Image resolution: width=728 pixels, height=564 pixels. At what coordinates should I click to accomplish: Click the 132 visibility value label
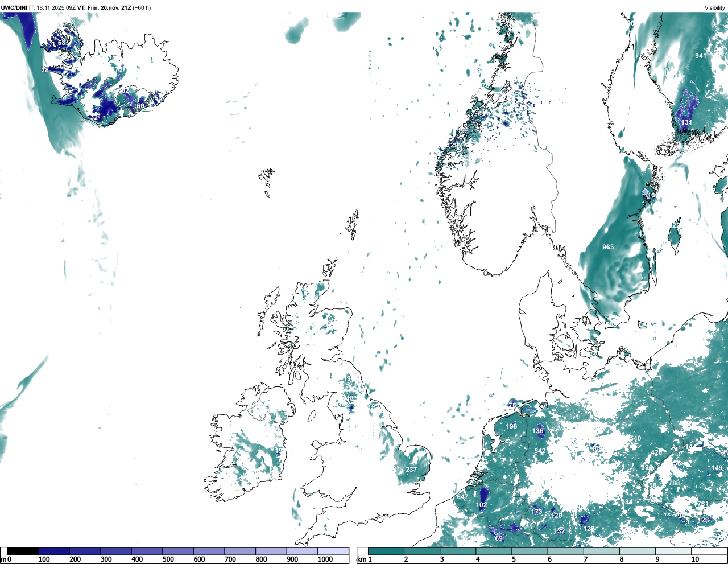pos(560,530)
